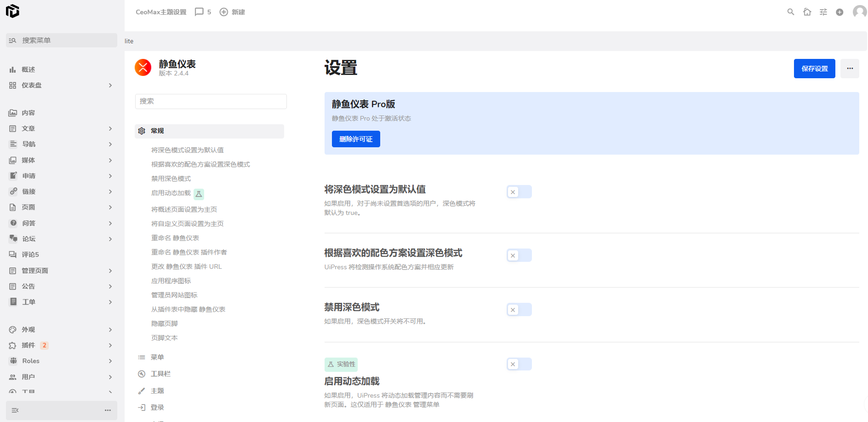The height and width of the screenshot is (422, 868).
Task: Click the settings 搜索 input field
Action: (211, 101)
